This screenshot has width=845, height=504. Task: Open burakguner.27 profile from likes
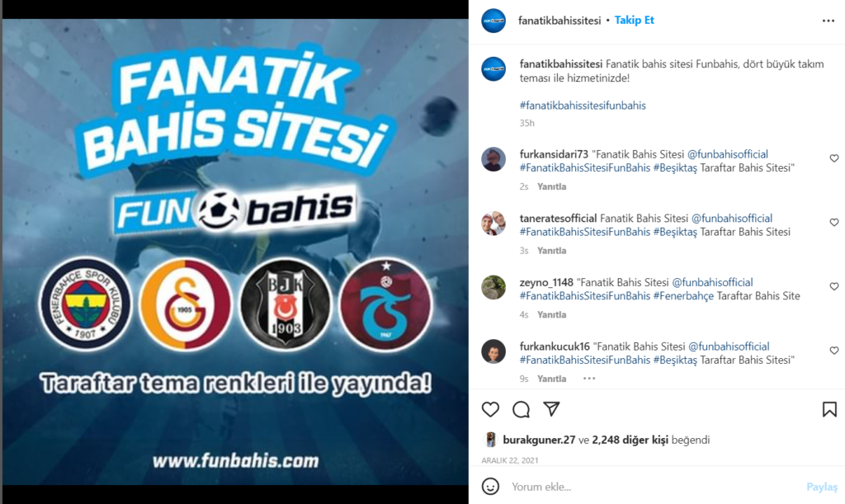click(x=539, y=440)
